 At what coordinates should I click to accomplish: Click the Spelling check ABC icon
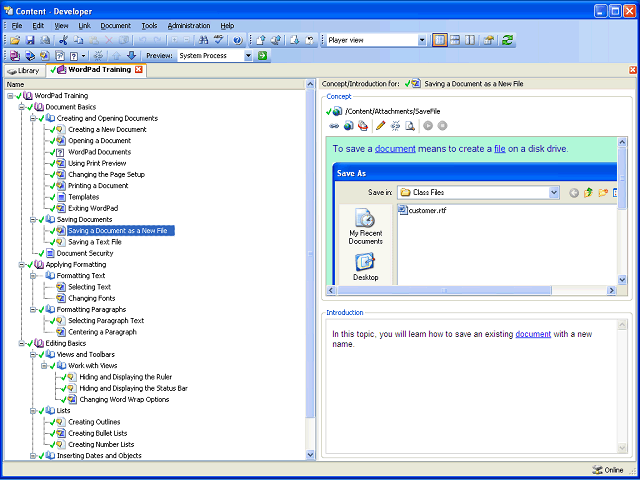tap(219, 40)
